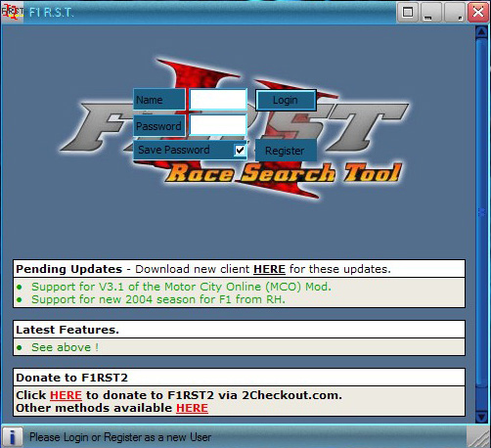Click the Register button
The height and width of the screenshot is (448, 491).
point(286,151)
